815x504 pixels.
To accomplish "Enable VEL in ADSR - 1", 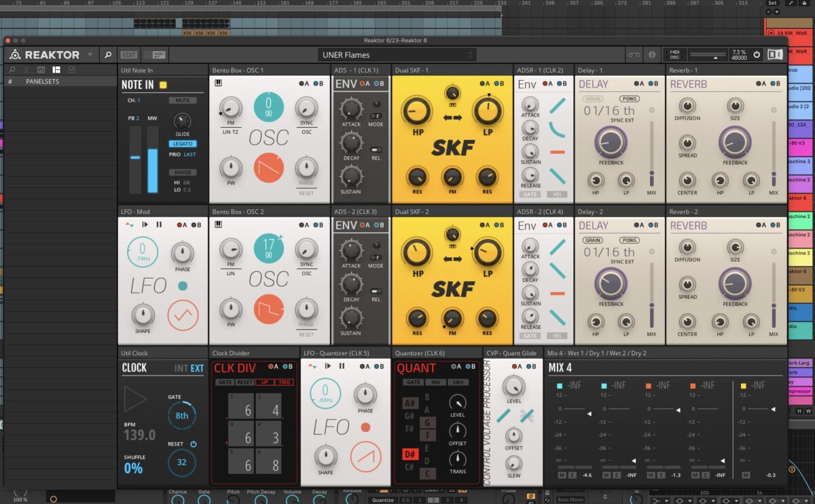I will click(x=557, y=194).
